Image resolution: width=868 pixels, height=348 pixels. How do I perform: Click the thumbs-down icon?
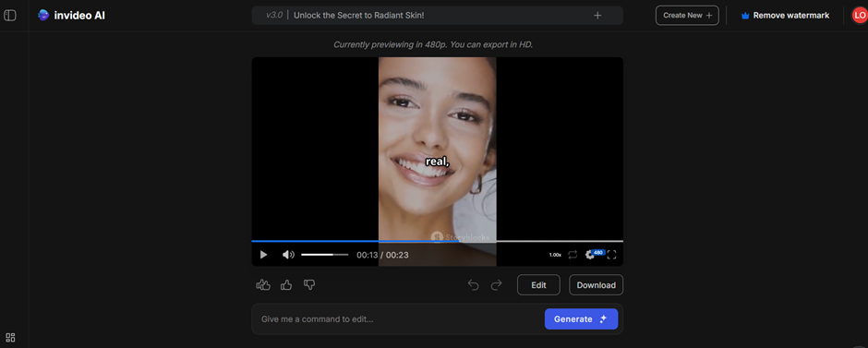(309, 285)
